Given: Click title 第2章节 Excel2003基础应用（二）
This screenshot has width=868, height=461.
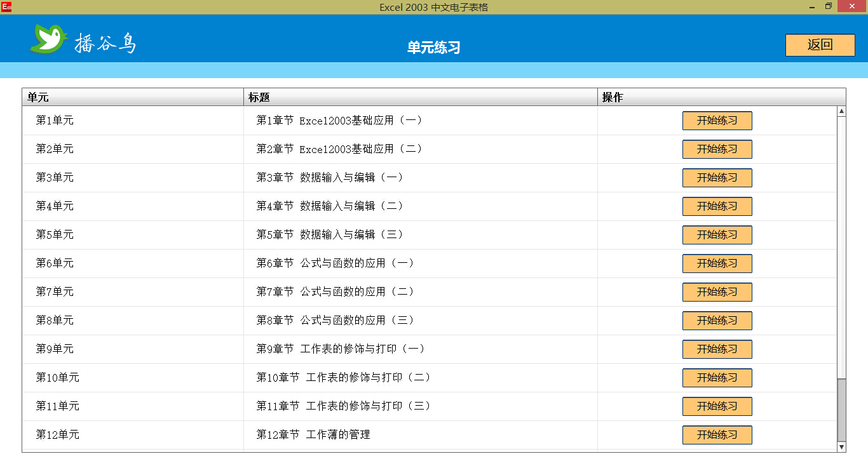Looking at the screenshot, I should pyautogui.click(x=340, y=149).
